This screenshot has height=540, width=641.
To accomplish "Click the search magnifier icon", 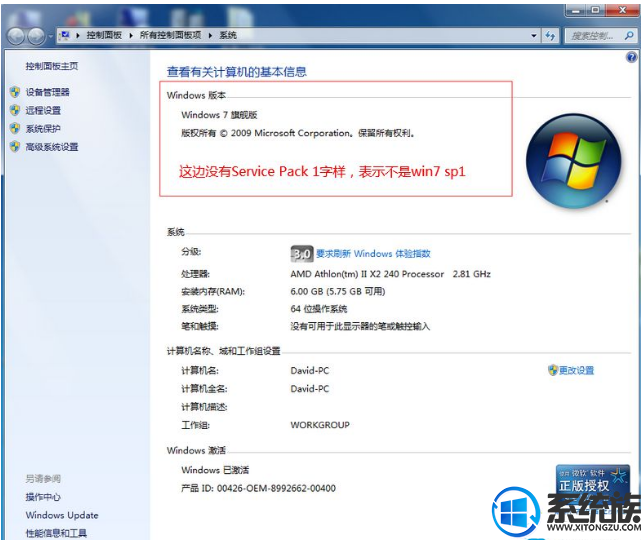I will tap(629, 36).
